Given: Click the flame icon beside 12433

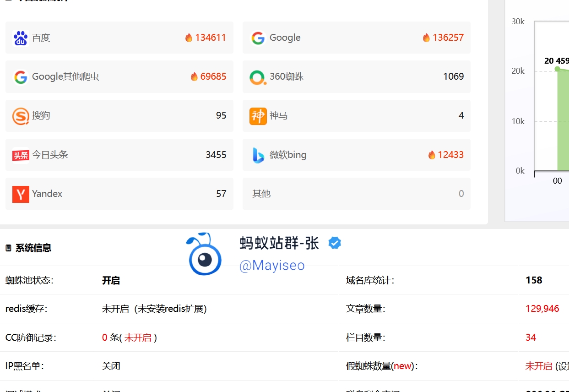Looking at the screenshot, I should pyautogui.click(x=432, y=155).
